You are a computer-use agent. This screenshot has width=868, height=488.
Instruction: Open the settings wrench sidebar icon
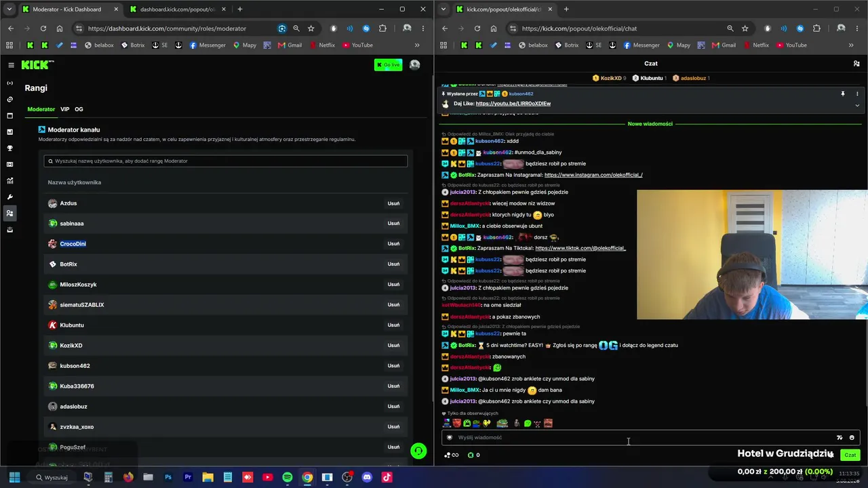click(x=9, y=197)
